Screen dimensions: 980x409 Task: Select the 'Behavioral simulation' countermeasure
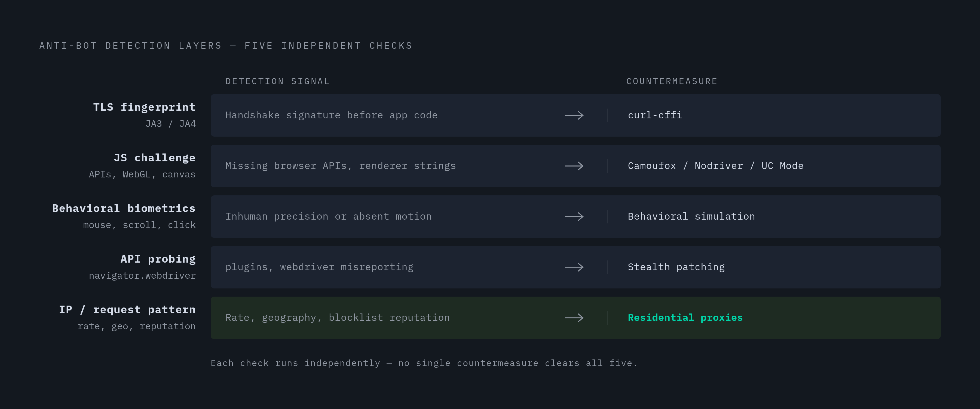(x=691, y=217)
